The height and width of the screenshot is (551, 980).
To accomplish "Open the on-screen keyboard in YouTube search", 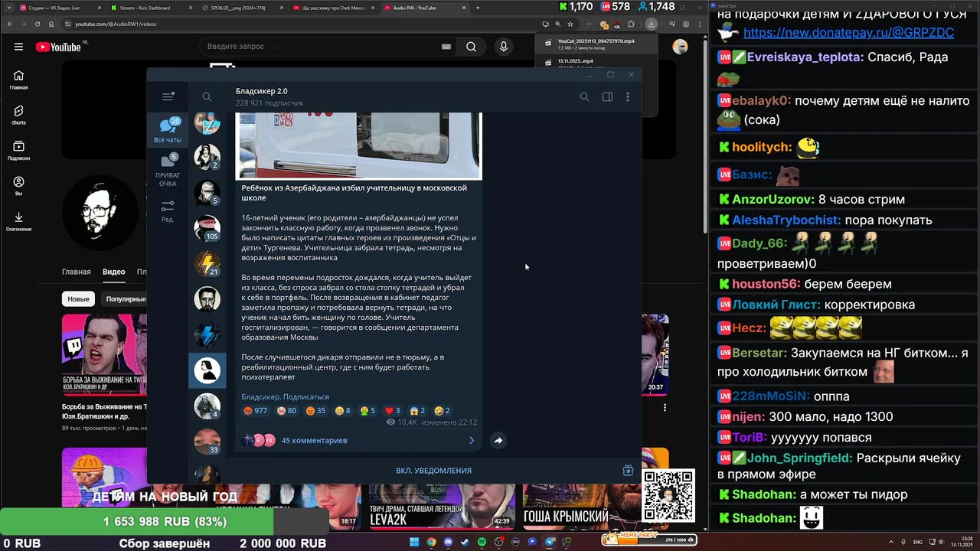I will (x=446, y=47).
